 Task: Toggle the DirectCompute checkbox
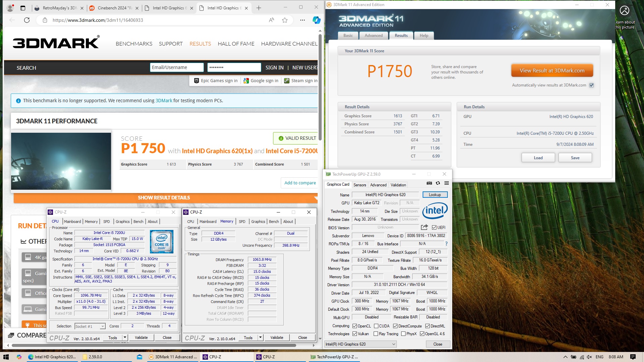(x=395, y=326)
